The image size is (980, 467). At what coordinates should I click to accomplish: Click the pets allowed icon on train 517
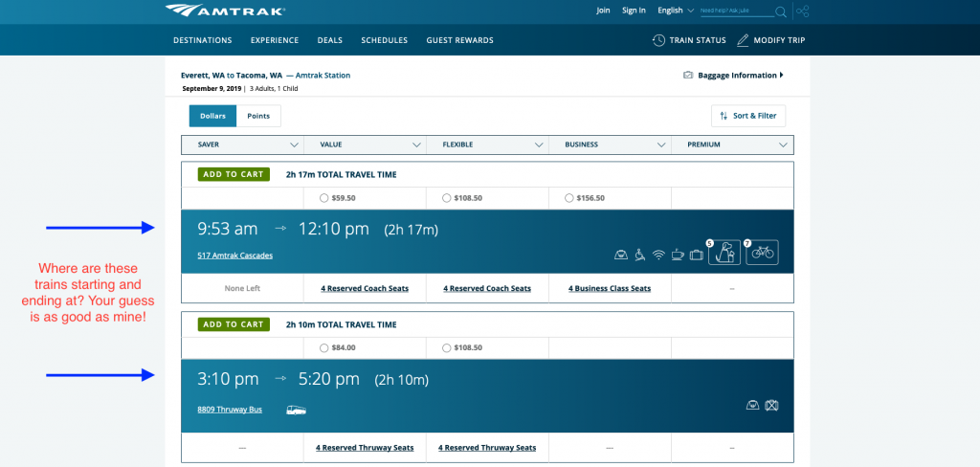pyautogui.click(x=724, y=253)
